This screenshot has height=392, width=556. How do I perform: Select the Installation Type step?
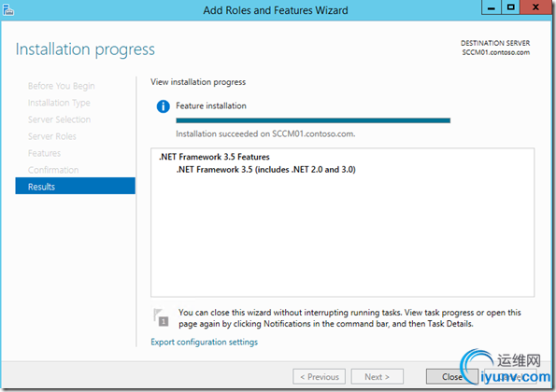(59, 103)
